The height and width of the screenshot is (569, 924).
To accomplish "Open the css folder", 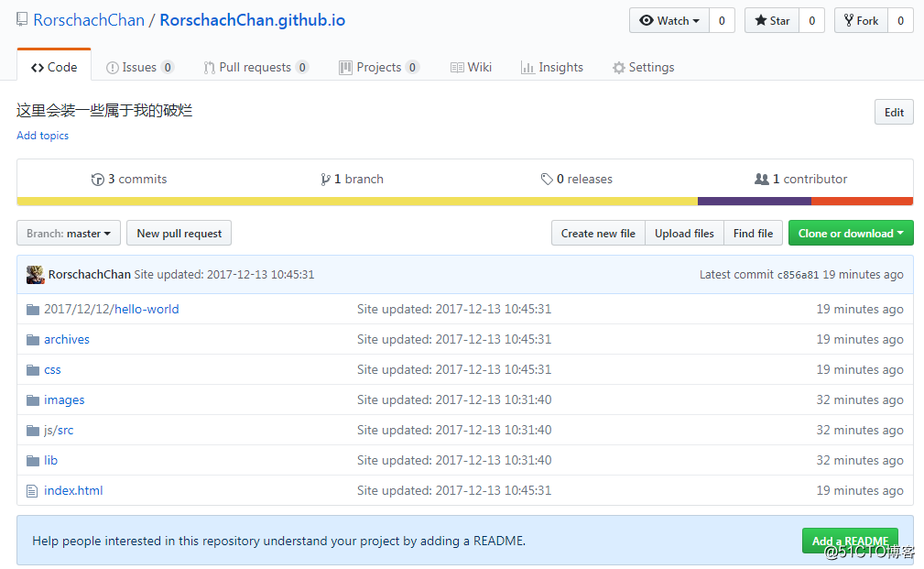I will click(x=52, y=369).
